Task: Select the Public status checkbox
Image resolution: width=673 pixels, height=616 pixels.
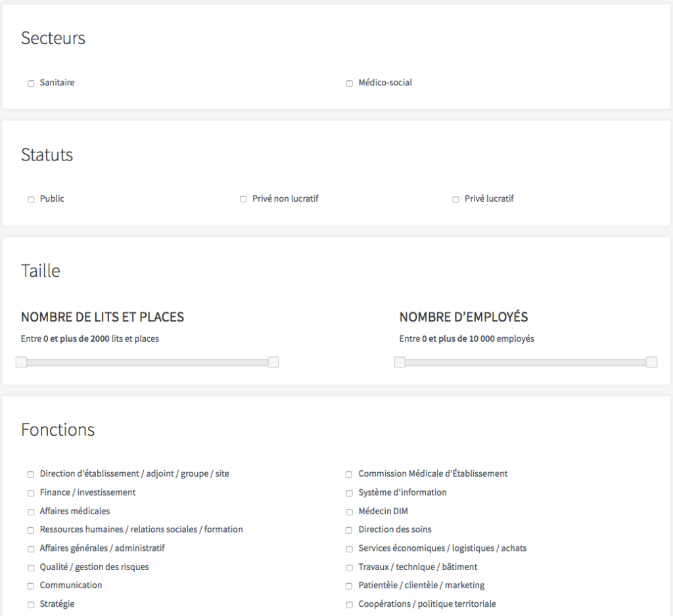Action: click(31, 199)
